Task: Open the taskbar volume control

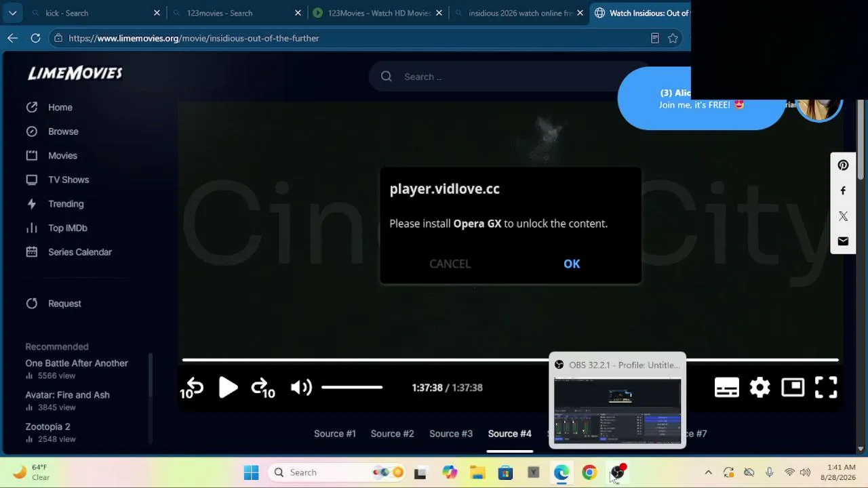Action: tap(805, 472)
